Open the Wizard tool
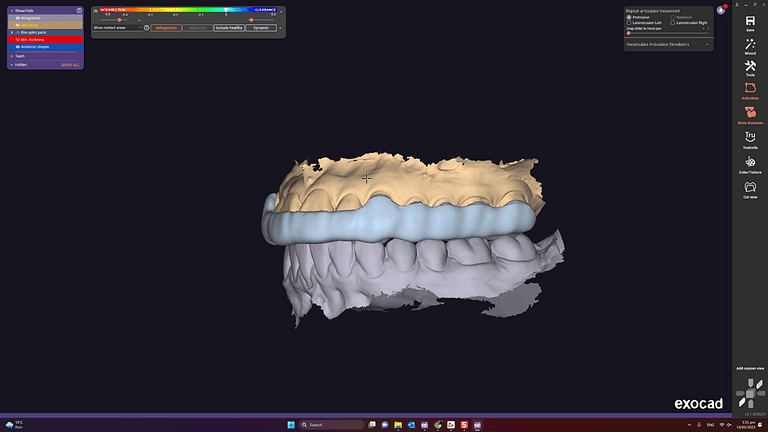The width and height of the screenshot is (768, 432). click(x=749, y=45)
